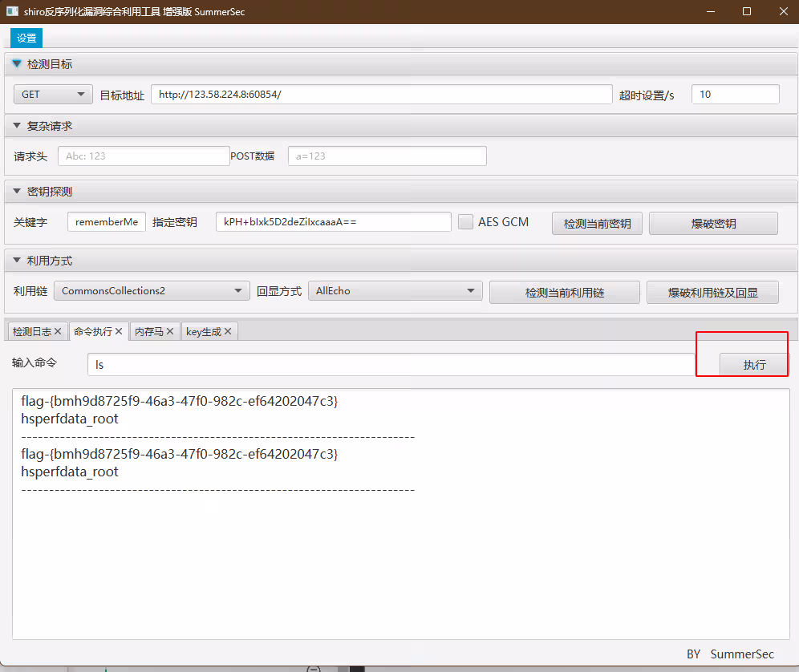Collapse the 利用方式 section
The width and height of the screenshot is (799, 672).
click(x=17, y=261)
